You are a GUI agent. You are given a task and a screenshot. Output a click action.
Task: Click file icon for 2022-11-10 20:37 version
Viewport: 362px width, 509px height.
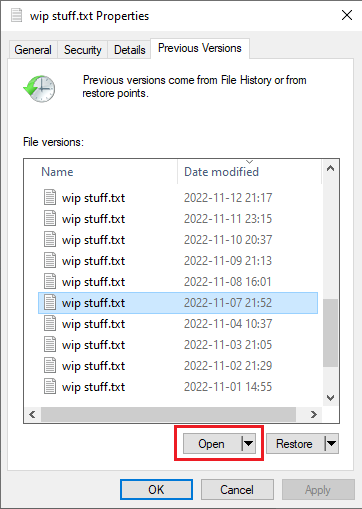coord(50,239)
